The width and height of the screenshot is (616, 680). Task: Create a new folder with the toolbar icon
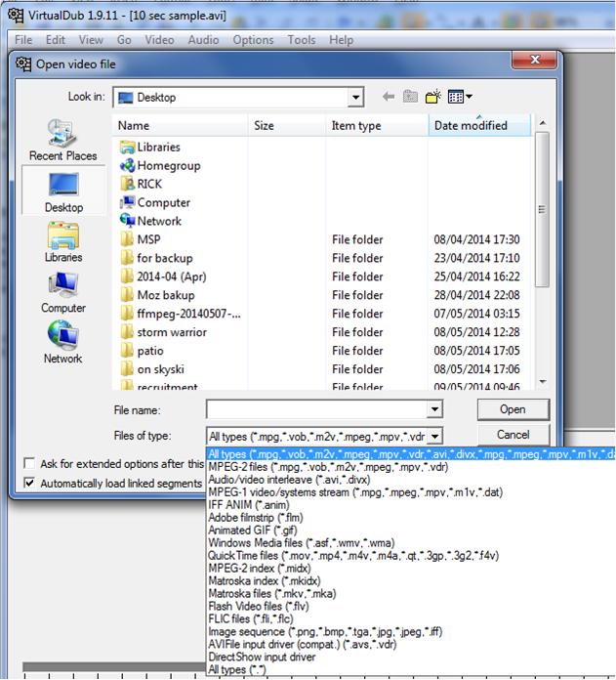(432, 97)
